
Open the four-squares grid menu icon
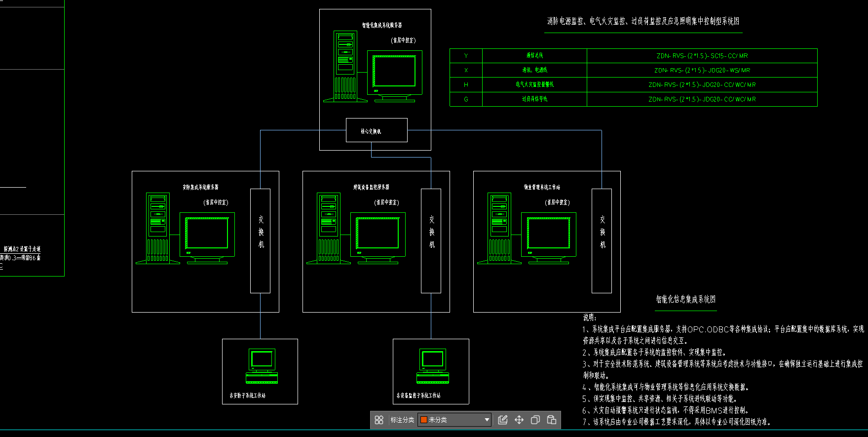379,420
